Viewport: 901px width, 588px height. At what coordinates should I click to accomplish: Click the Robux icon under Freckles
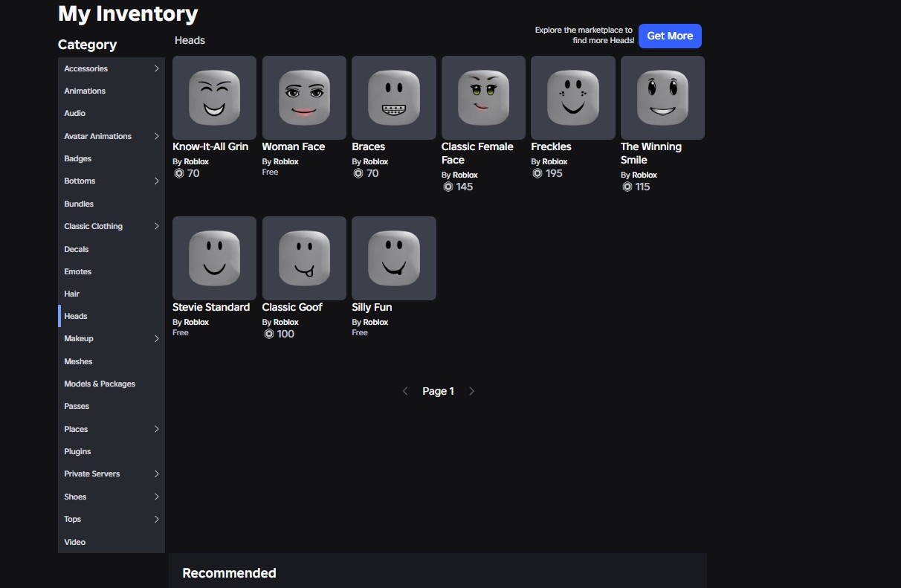pos(537,173)
